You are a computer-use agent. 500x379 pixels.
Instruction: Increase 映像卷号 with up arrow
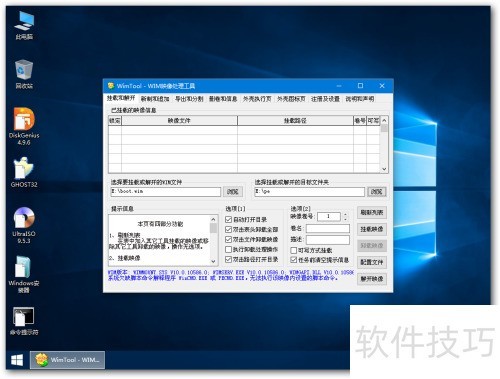click(345, 214)
